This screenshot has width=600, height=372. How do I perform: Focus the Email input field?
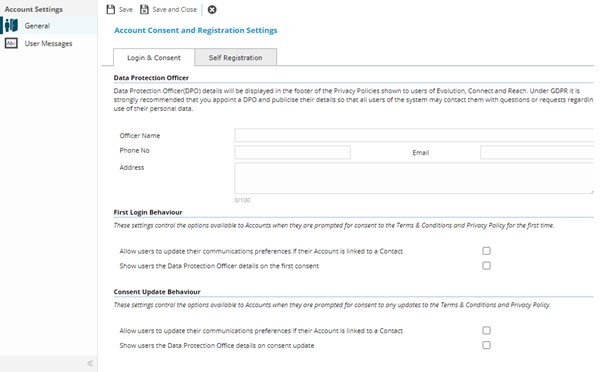pos(537,152)
